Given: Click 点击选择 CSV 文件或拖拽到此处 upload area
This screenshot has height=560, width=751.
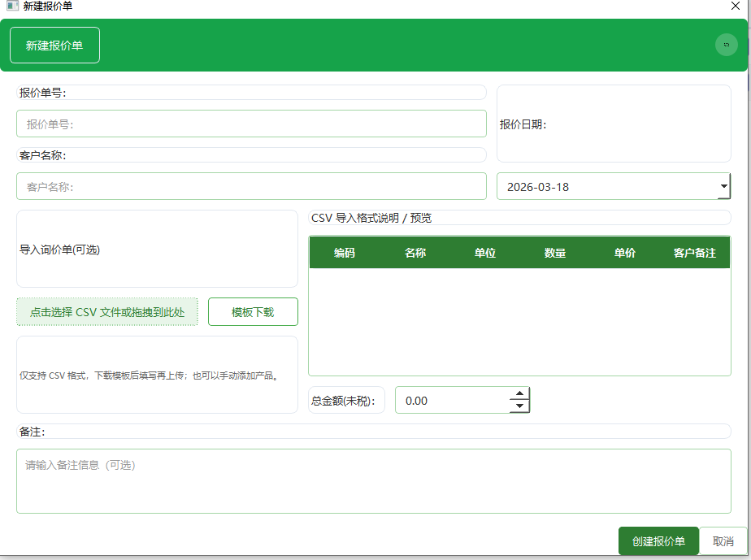Looking at the screenshot, I should coord(107,312).
